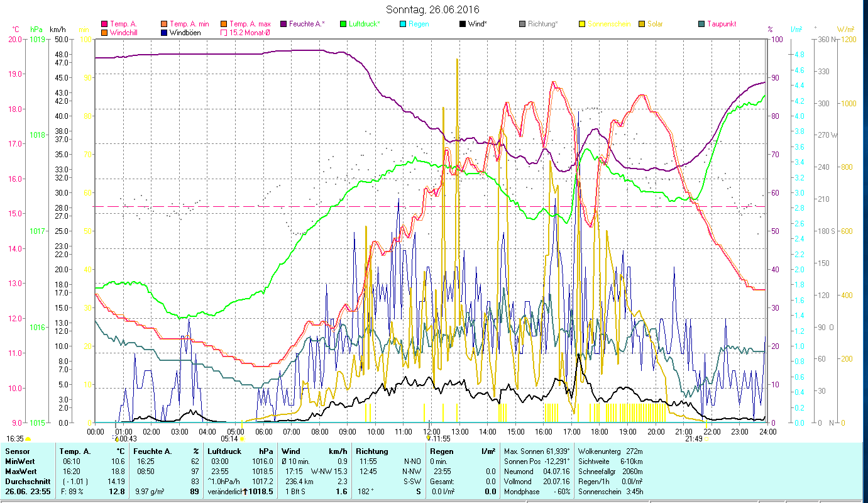Image resolution: width=868 pixels, height=503 pixels.
Task: Click the Schneefallgr 2060m entry
Action: 610,472
